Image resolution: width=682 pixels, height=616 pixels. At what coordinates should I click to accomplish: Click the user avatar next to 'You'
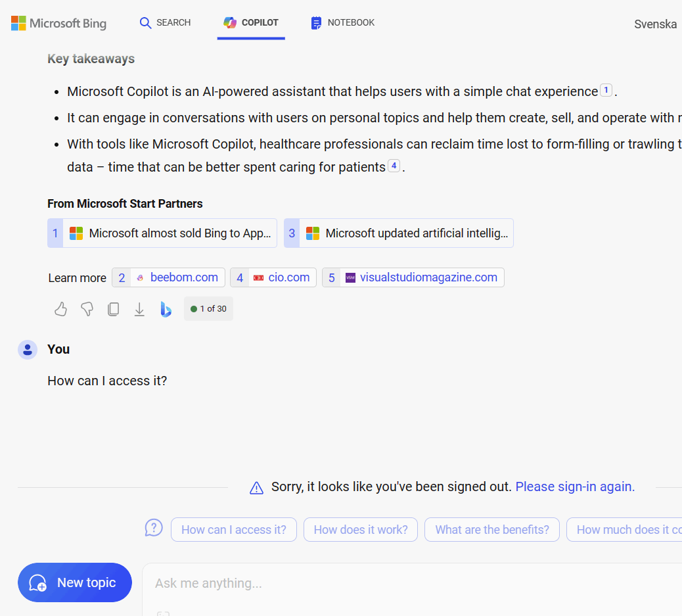tap(28, 350)
